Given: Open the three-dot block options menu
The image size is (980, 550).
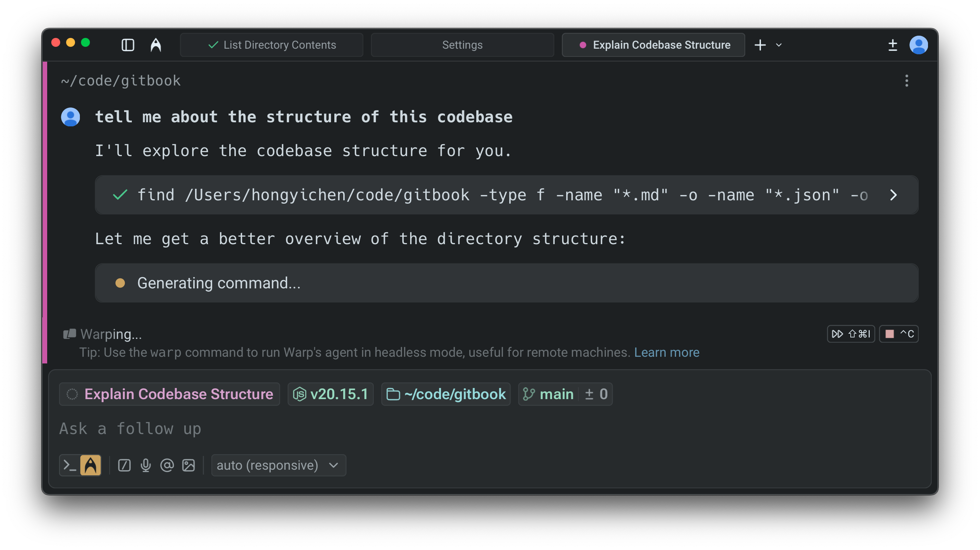Looking at the screenshot, I should [x=906, y=81].
